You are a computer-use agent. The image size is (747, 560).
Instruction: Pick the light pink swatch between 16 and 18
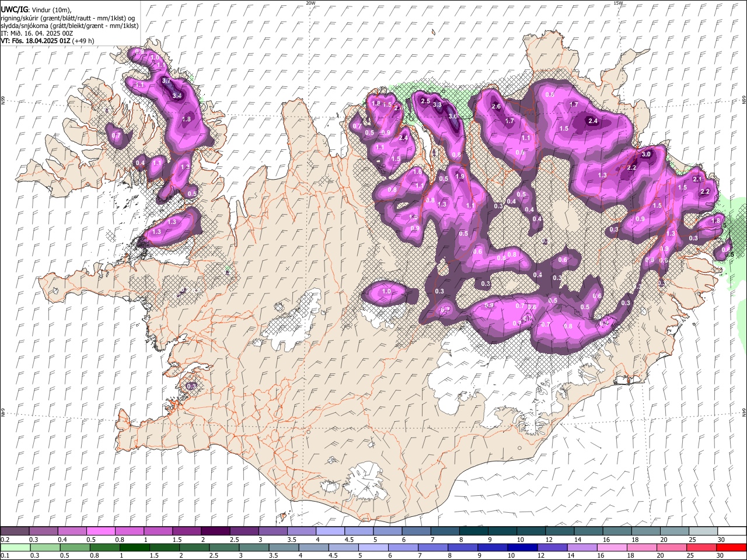pos(612,547)
